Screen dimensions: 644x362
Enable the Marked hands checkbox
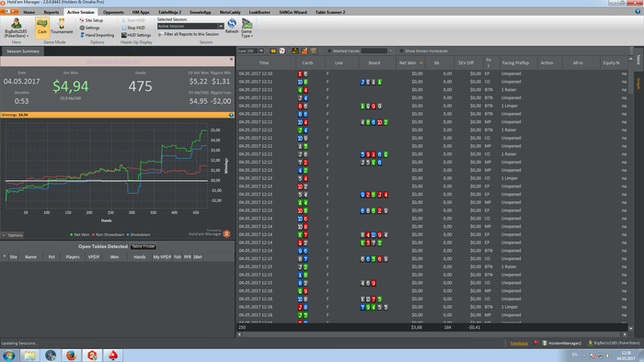[x=329, y=51]
